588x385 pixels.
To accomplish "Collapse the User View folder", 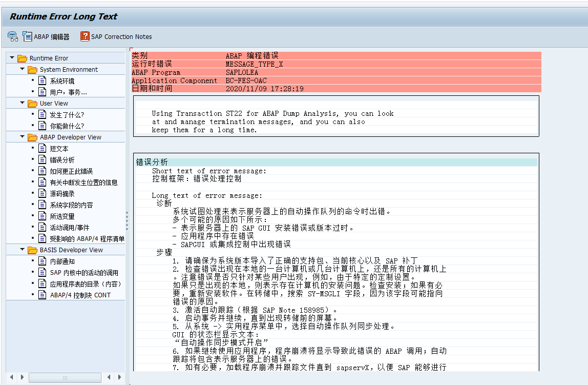I will click(22, 103).
